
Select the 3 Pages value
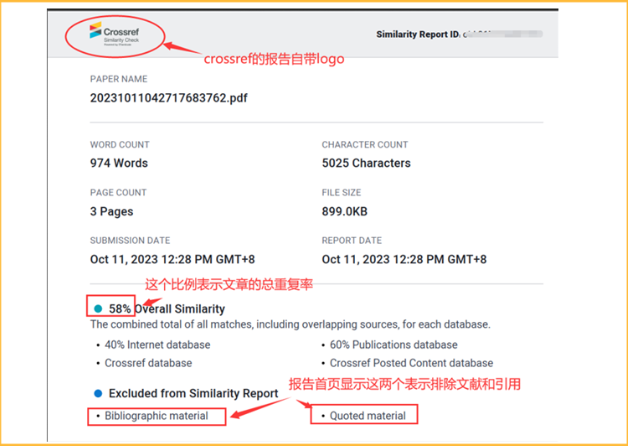[x=112, y=211]
